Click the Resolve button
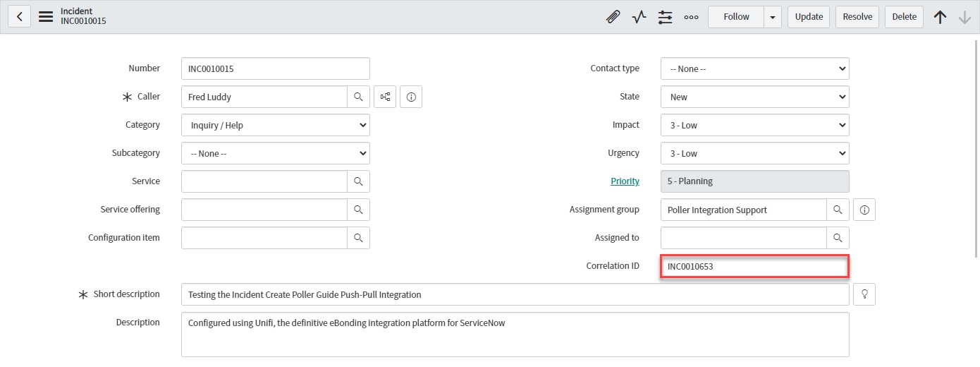980x367 pixels. point(857,17)
